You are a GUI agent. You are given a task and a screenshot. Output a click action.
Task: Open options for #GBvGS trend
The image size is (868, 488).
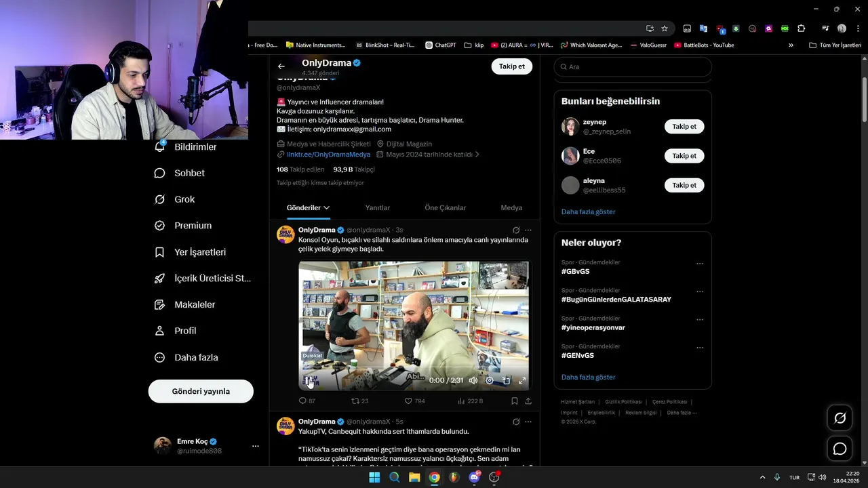tap(700, 264)
